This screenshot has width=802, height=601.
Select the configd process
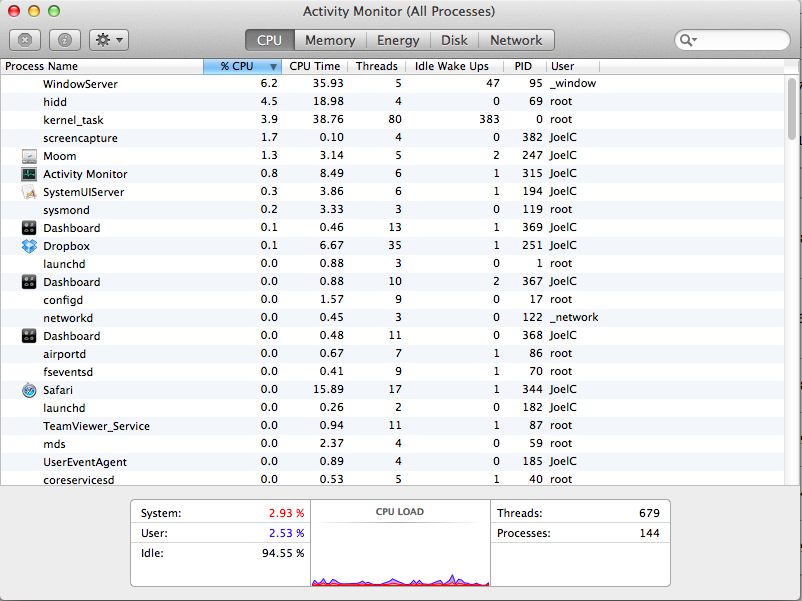[x=63, y=300]
